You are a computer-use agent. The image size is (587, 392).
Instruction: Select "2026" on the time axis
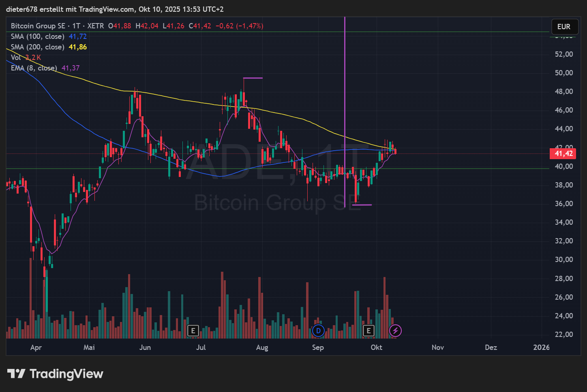pyautogui.click(x=541, y=347)
